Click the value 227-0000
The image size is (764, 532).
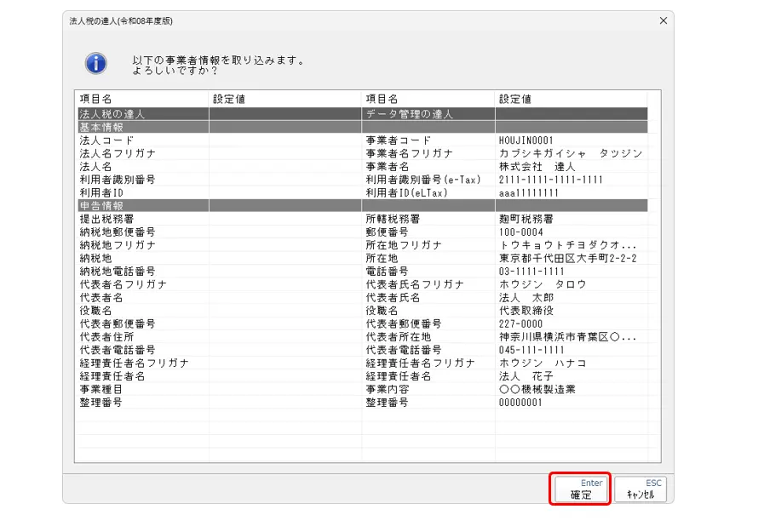tap(520, 323)
